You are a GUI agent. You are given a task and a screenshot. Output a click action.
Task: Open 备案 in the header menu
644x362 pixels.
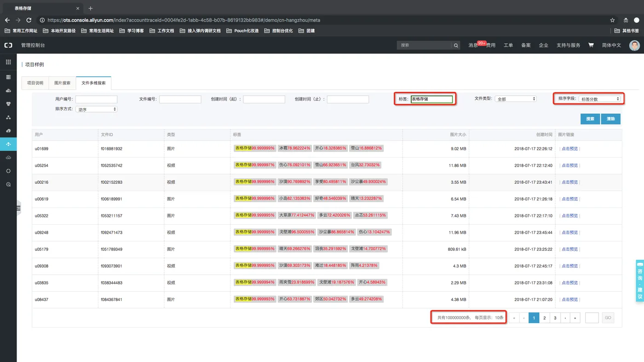(x=526, y=45)
